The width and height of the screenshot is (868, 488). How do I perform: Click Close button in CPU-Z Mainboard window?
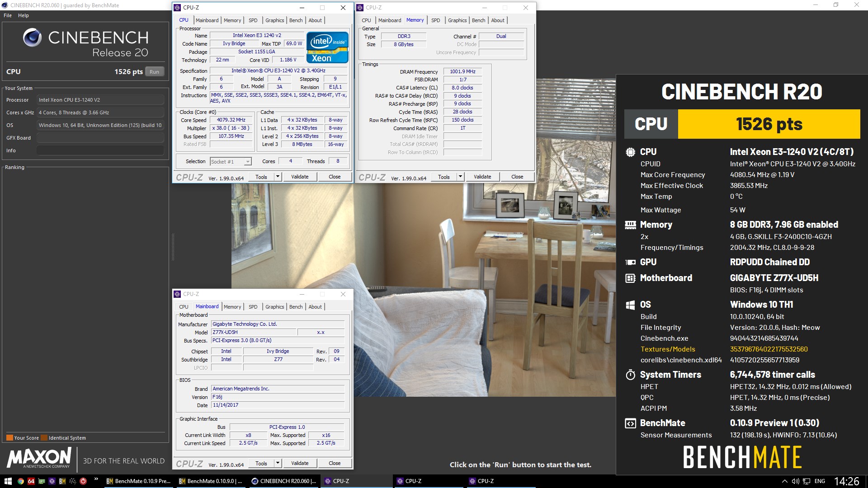tap(335, 463)
